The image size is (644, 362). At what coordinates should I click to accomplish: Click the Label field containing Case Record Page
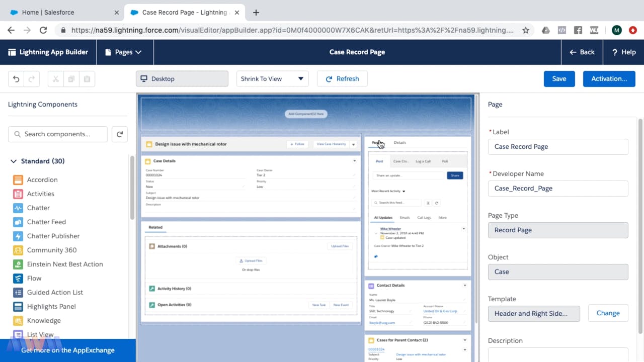tap(558, 147)
